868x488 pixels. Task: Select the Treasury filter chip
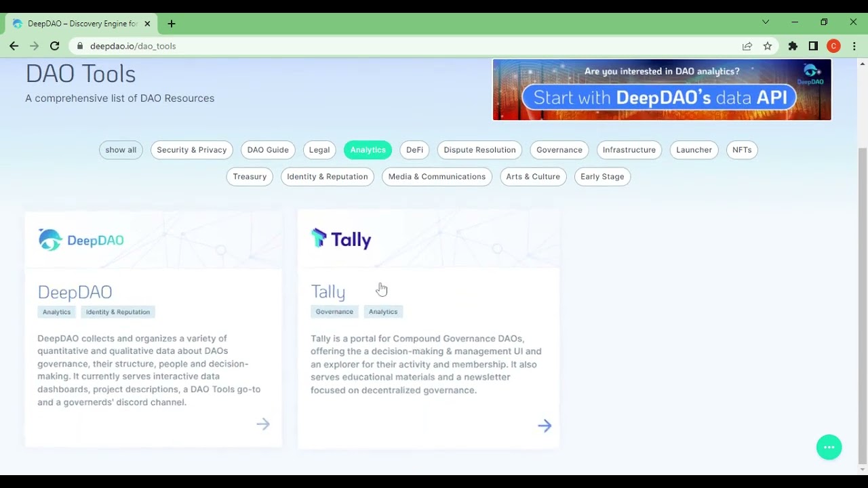pyautogui.click(x=250, y=176)
